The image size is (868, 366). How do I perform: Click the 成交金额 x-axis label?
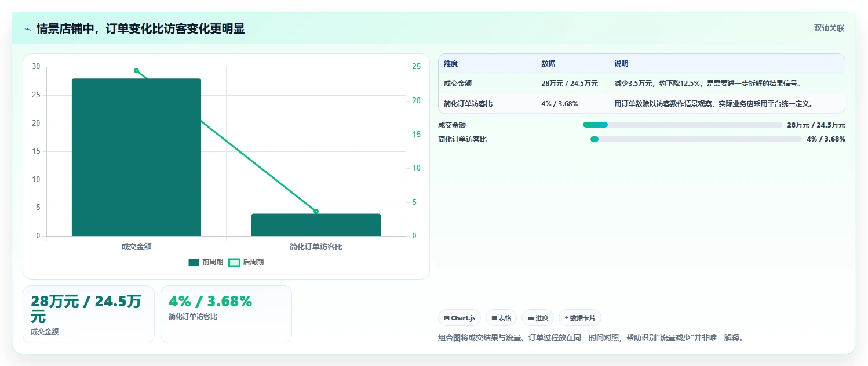pyautogui.click(x=136, y=247)
